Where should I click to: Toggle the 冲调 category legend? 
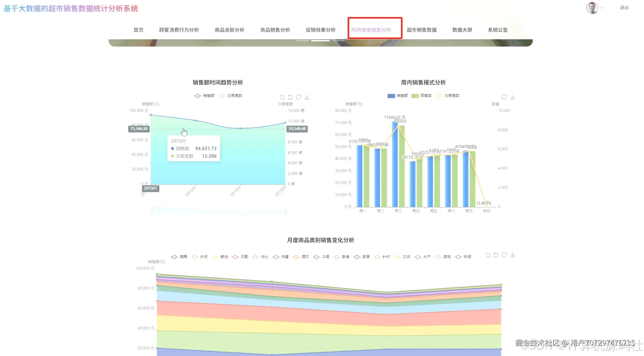click(321, 257)
